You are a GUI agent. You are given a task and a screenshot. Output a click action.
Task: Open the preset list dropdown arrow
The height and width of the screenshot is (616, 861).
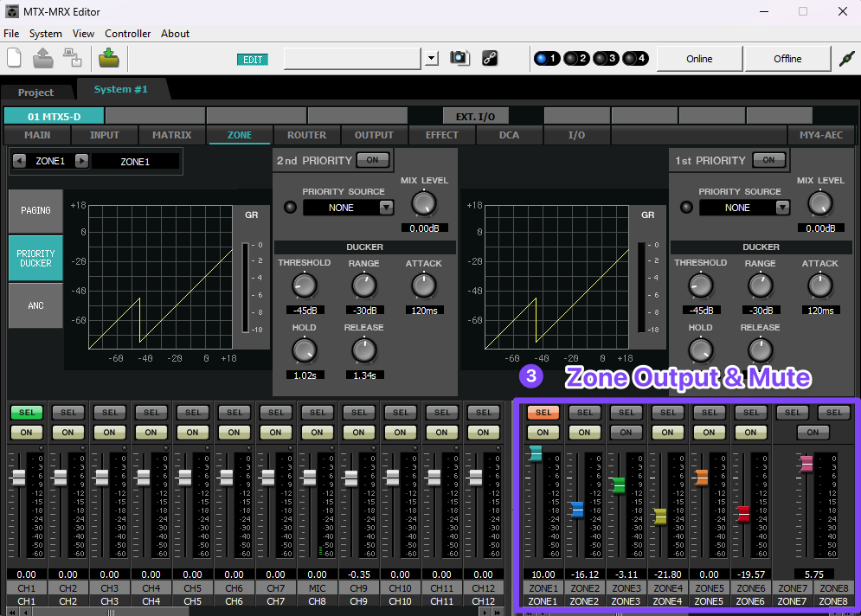(x=432, y=58)
